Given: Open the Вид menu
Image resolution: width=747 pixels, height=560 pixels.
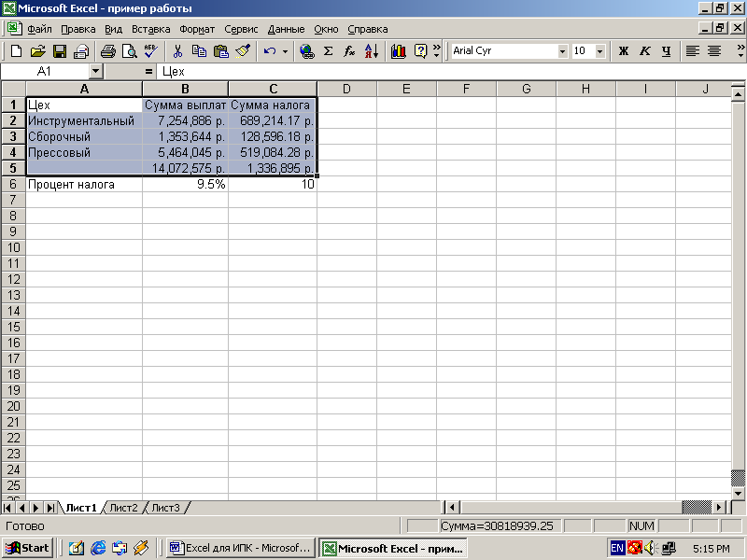Looking at the screenshot, I should pos(113,29).
